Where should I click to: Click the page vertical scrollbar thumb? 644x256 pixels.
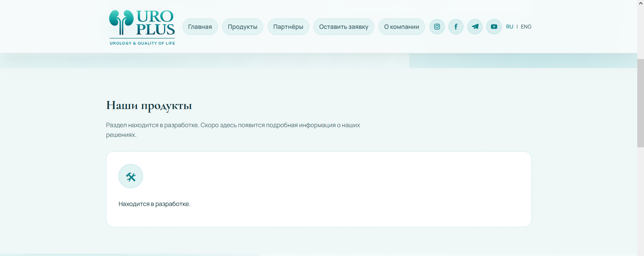(641, 103)
